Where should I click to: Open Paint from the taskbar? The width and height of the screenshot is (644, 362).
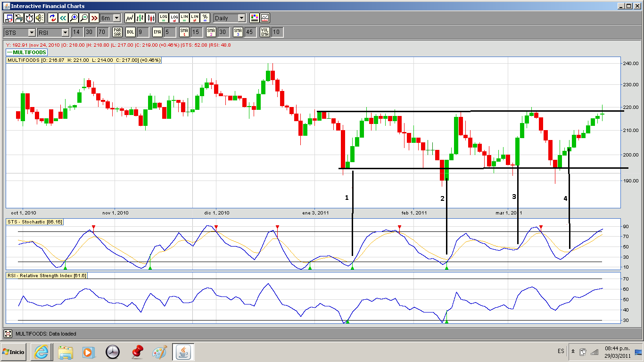(159, 352)
